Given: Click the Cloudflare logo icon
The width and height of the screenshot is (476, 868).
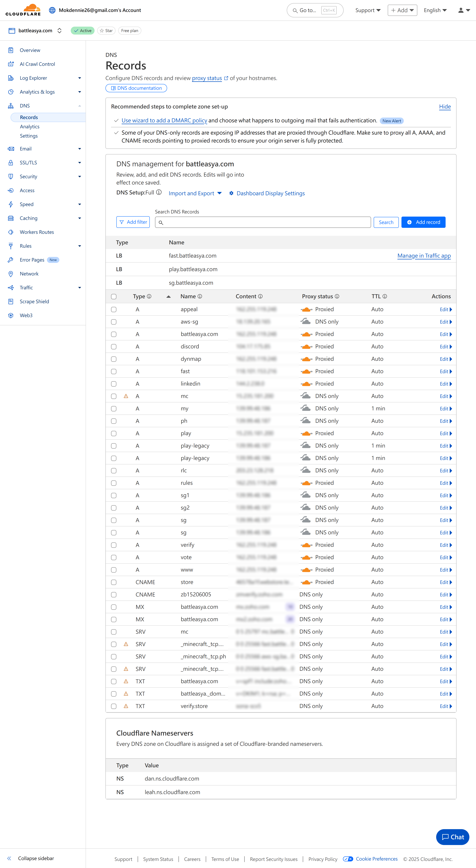Looking at the screenshot, I should pyautogui.click(x=23, y=10).
